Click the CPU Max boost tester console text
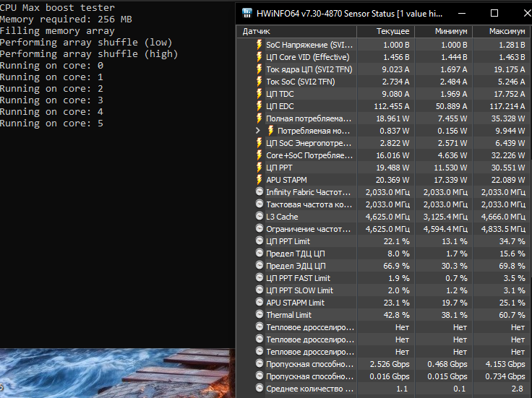The image size is (532, 398). point(57,8)
